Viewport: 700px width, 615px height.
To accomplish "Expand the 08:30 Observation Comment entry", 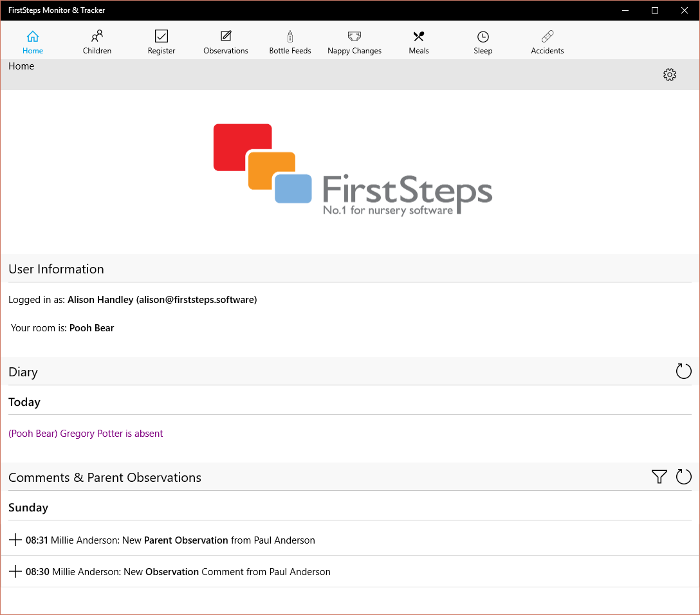I will click(15, 571).
